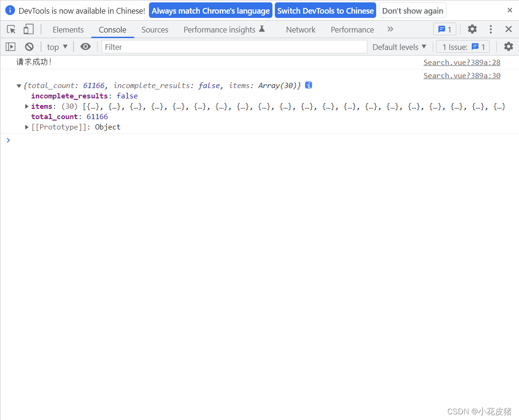The image size is (519, 420).
Task: Toggle the device toolbar icon
Action: (28, 30)
